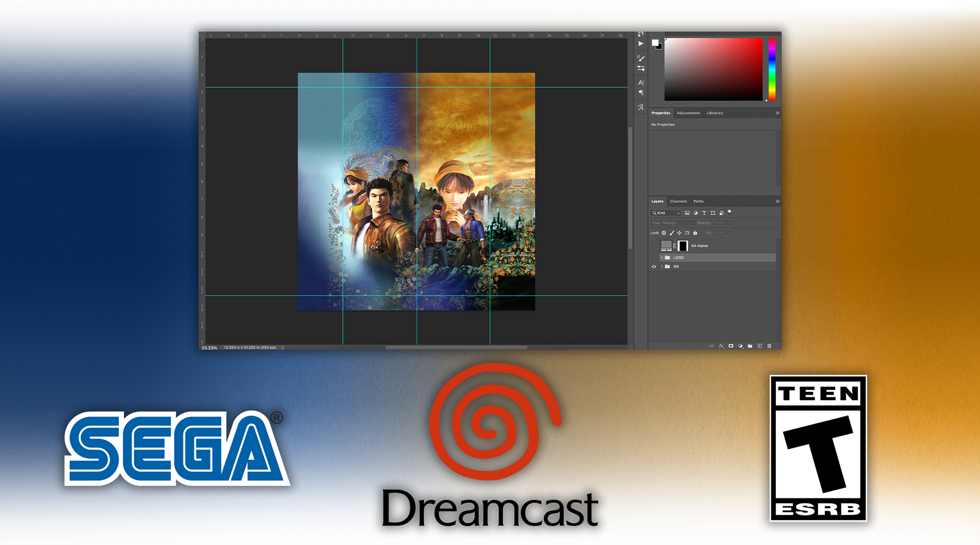Click the Lock transparent pixels icon
This screenshot has width=980, height=545.
tap(664, 233)
